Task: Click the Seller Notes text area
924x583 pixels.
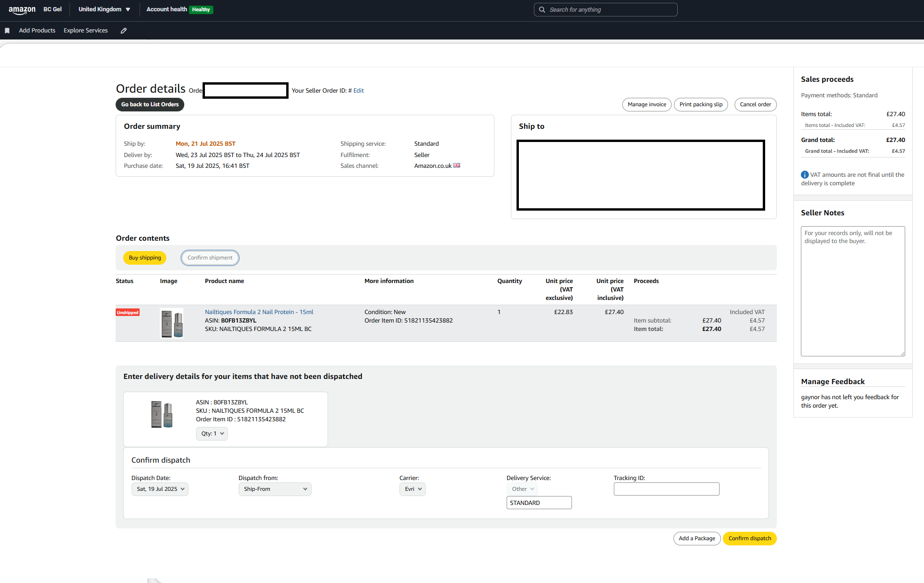Action: [x=853, y=291]
